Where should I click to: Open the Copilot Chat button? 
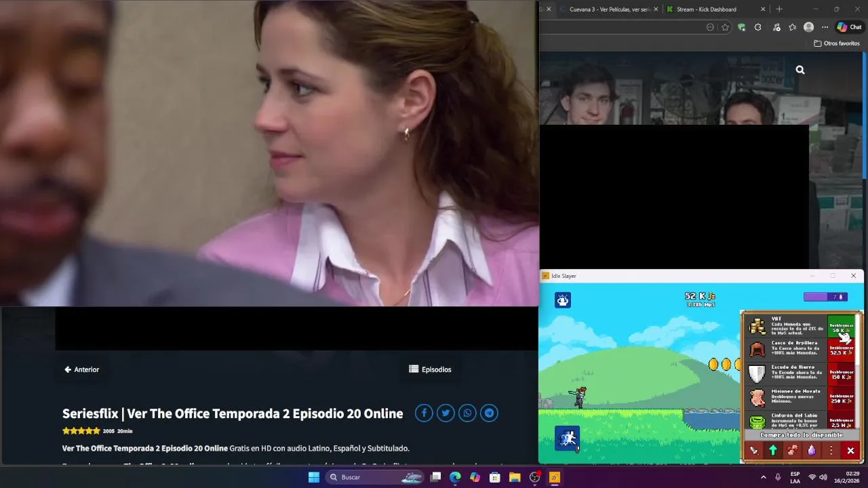pyautogui.click(x=849, y=27)
